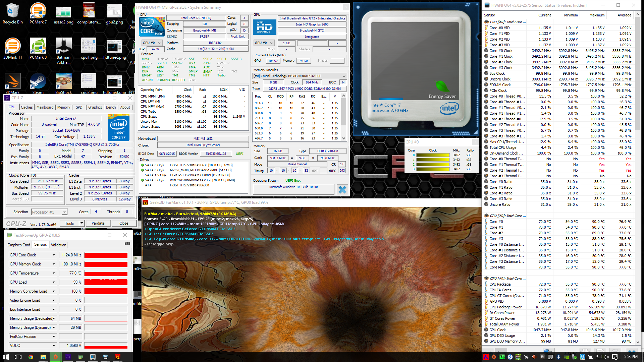Viewport: 644px width, 362px height.
Task: Click Chrome icon in the taskbar
Action: pyautogui.click(x=31, y=357)
